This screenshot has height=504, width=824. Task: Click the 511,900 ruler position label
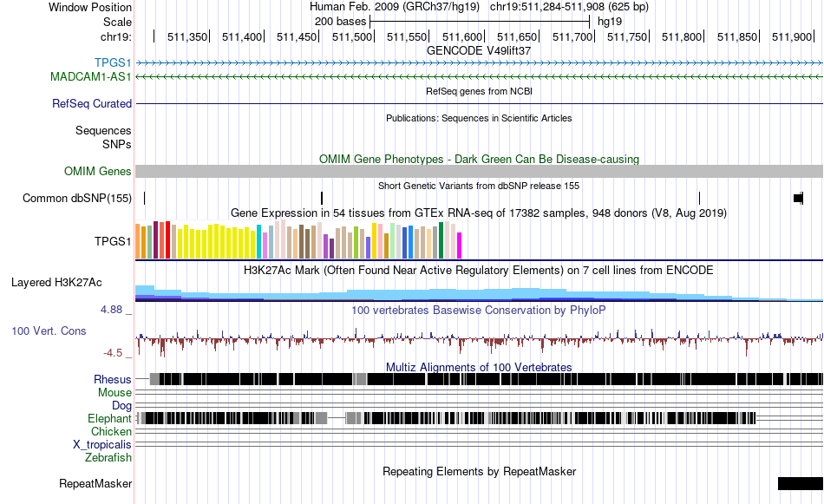click(792, 36)
